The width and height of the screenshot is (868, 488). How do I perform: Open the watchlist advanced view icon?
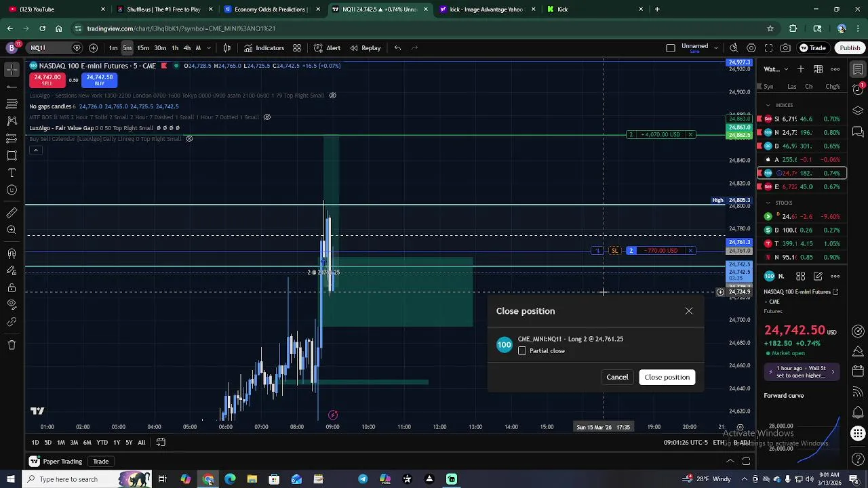[818, 69]
